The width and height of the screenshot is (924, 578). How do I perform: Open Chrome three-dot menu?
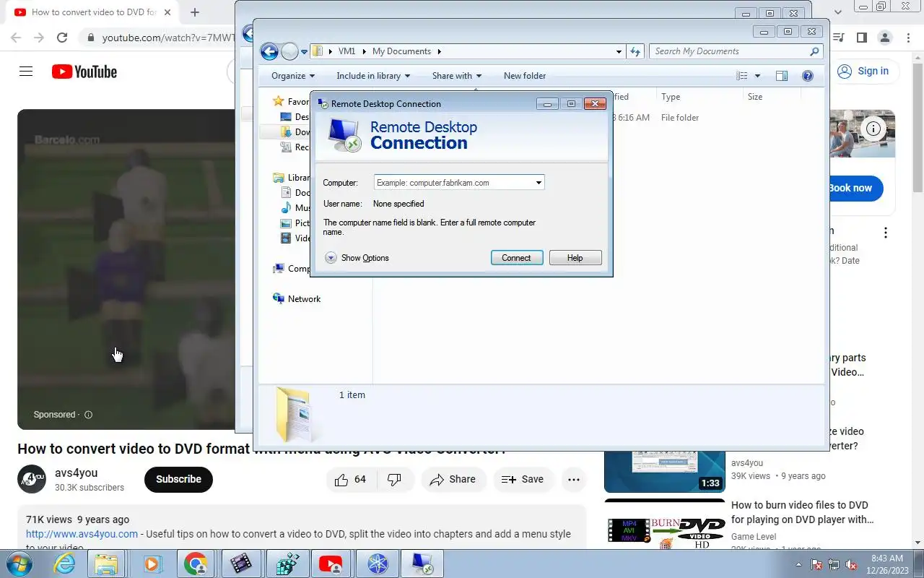tap(908, 38)
